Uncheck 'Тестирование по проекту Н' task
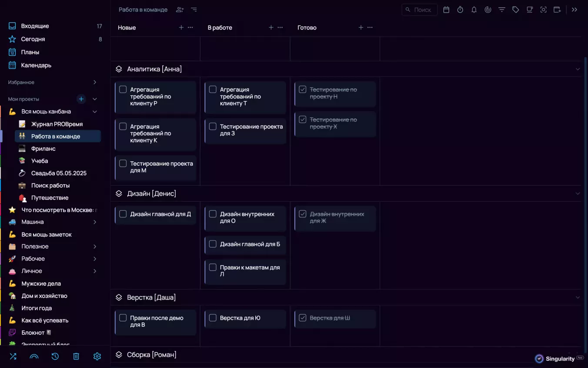 [x=303, y=89]
